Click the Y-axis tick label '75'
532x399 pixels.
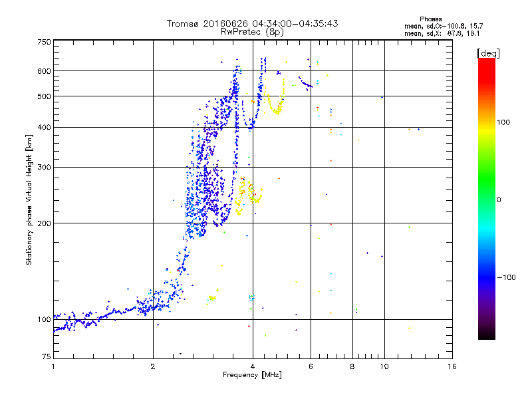coord(47,356)
